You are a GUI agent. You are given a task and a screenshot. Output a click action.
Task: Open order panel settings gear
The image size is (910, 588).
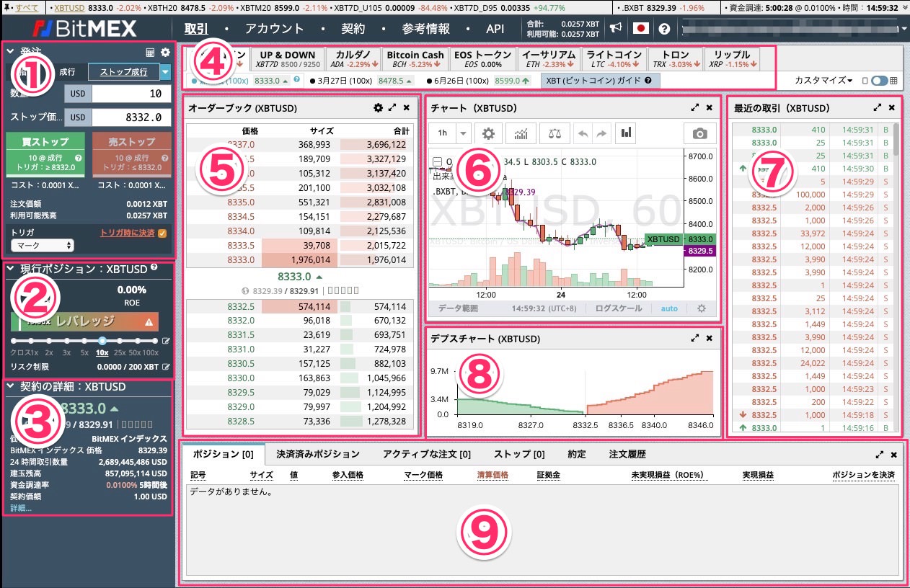[165, 53]
